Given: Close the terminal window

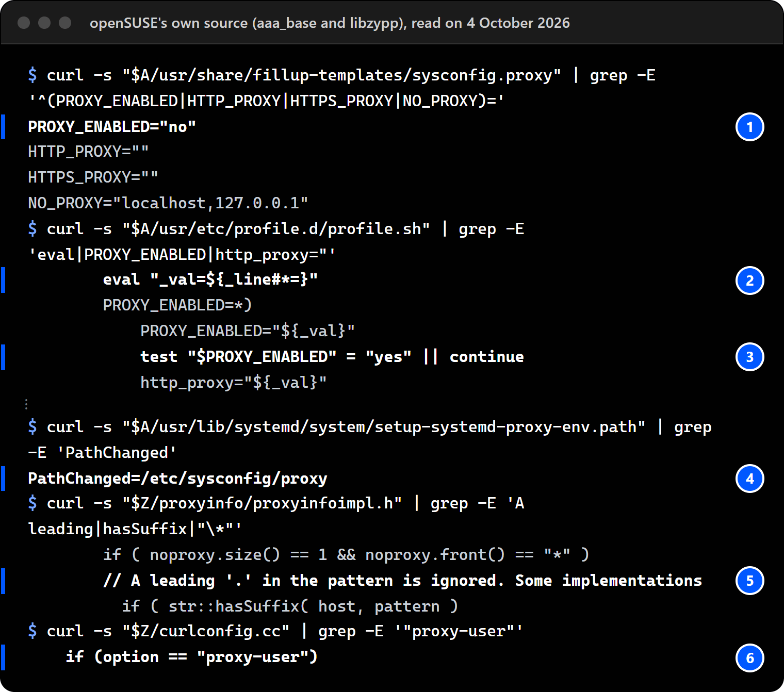Looking at the screenshot, I should [24, 23].
